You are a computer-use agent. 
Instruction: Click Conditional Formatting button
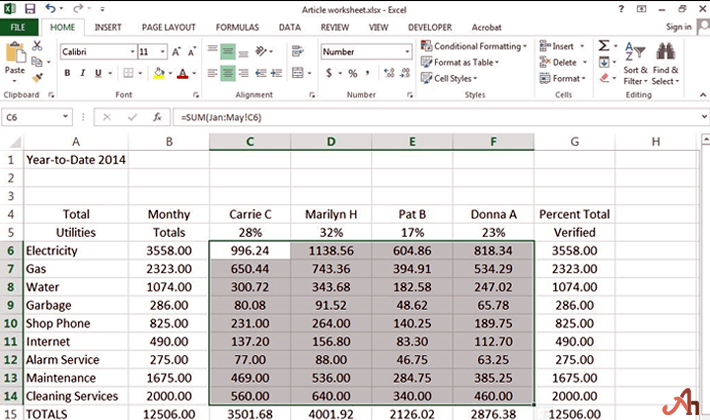pos(476,46)
